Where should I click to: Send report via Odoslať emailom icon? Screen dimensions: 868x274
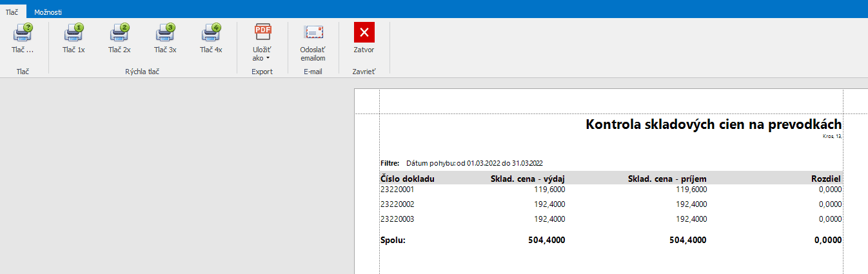click(x=313, y=32)
